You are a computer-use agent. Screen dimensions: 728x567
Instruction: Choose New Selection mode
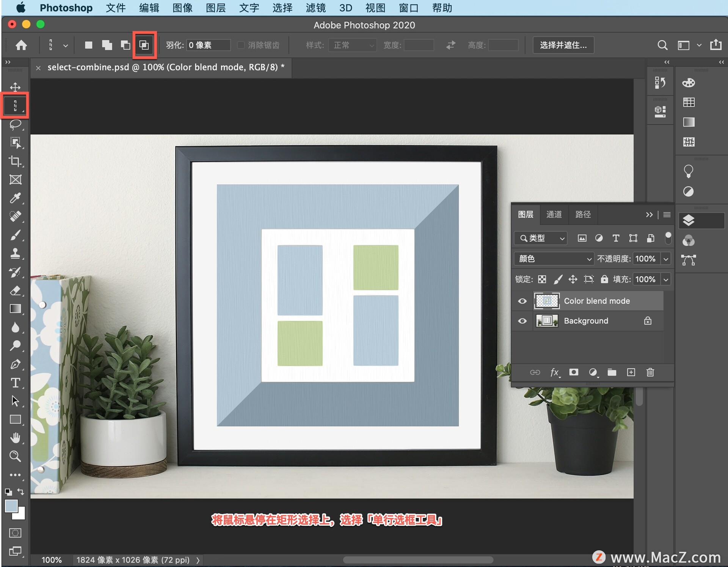click(89, 45)
